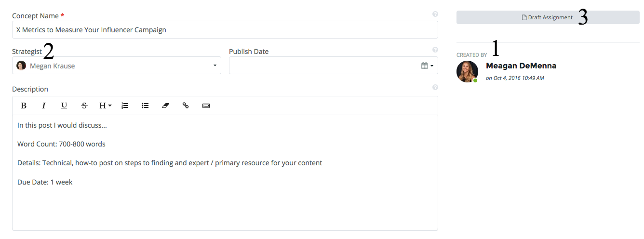
Task: Toggle underline formatting button
Action: tap(64, 106)
